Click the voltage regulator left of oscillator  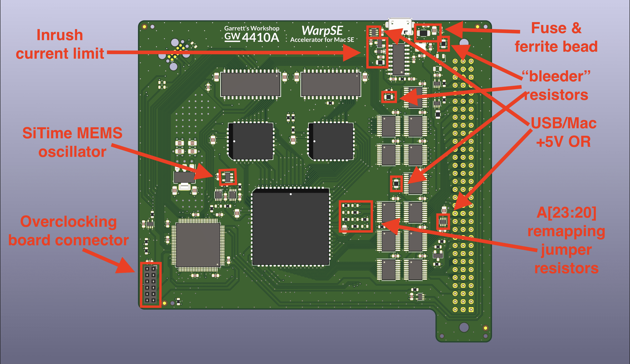184,178
